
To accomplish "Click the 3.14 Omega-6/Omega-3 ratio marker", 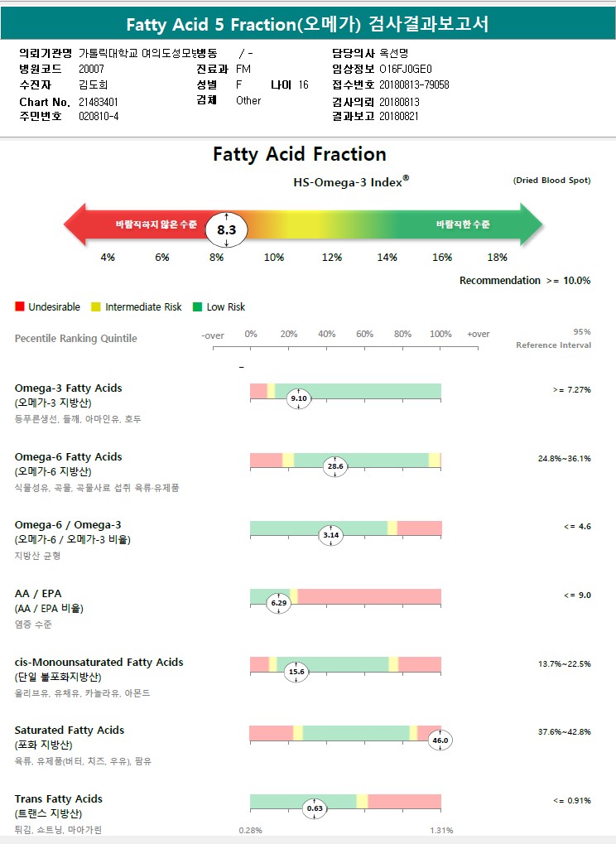I will point(330,535).
